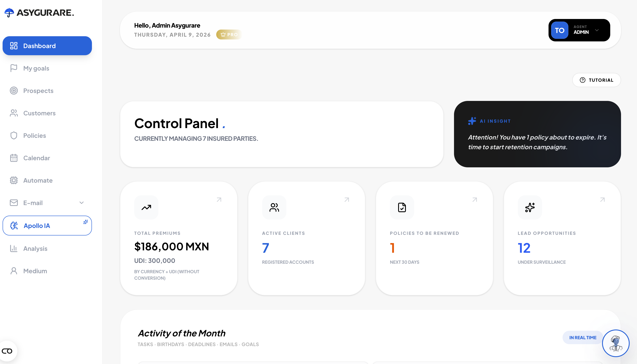Viewport: 637px width, 364px height.
Task: Expand the E-mail submenu chevron
Action: [x=82, y=203]
